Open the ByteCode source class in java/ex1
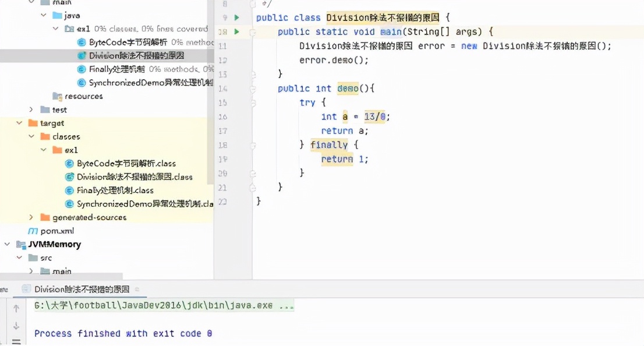Image resolution: width=644 pixels, height=346 pixels. pos(128,42)
